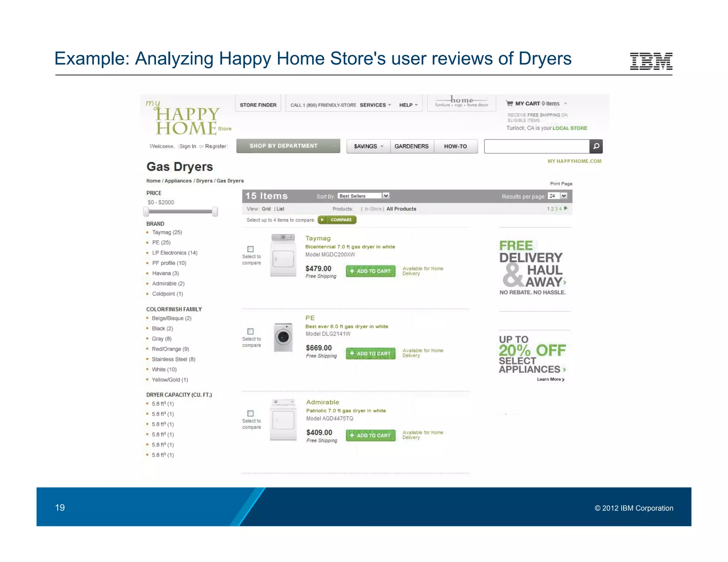Show In-Store products only
Image resolution: width=728 pixels, height=562 pixels.
[x=373, y=209]
